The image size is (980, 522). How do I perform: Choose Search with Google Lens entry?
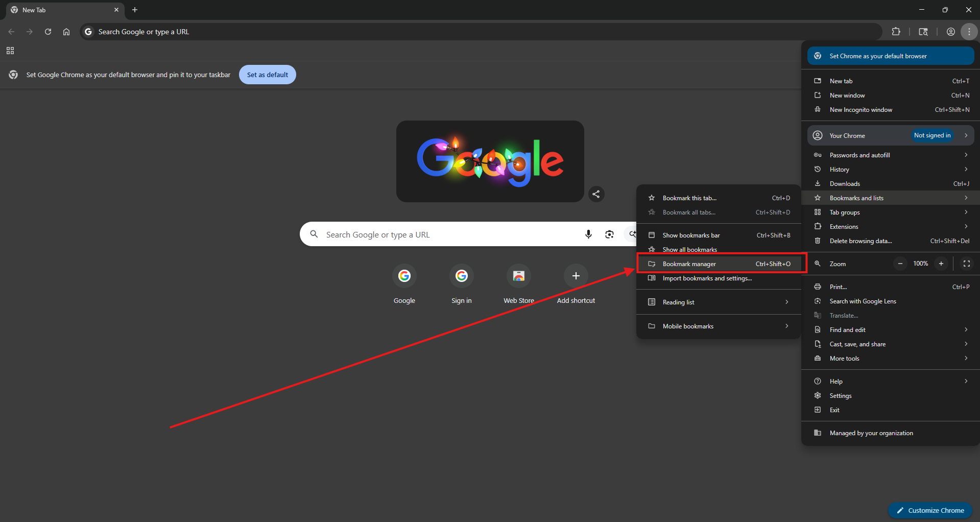(891, 301)
